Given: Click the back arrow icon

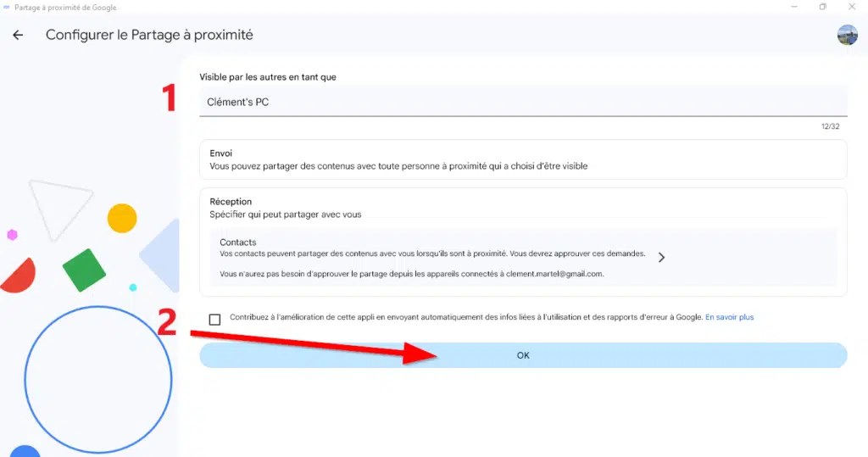Looking at the screenshot, I should 18,35.
